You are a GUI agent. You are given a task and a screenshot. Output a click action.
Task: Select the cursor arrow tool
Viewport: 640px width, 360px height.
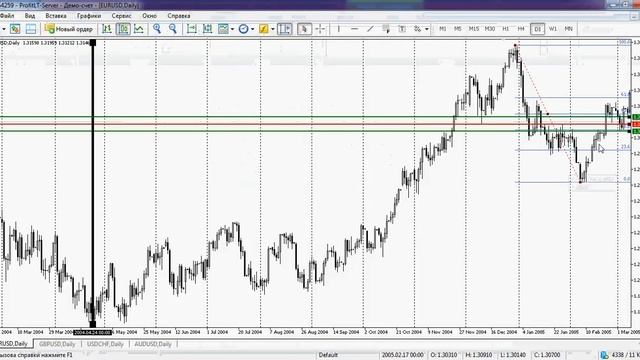[x=304, y=29]
